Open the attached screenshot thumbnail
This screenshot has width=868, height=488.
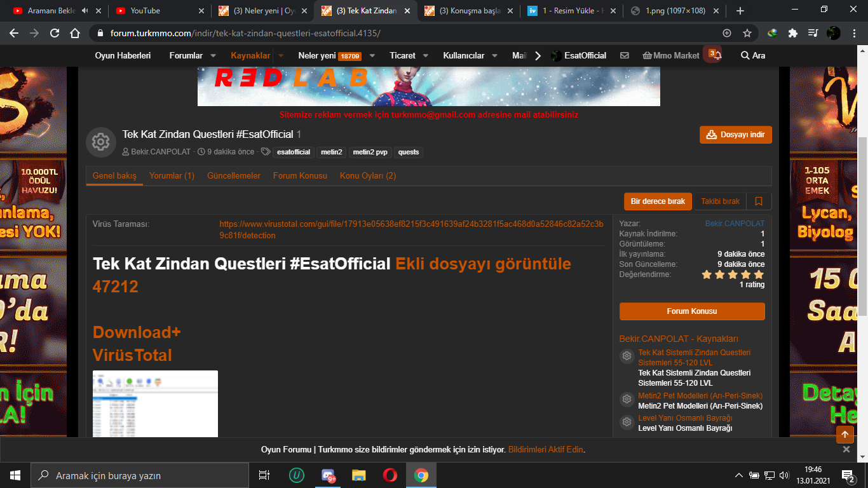click(x=155, y=403)
